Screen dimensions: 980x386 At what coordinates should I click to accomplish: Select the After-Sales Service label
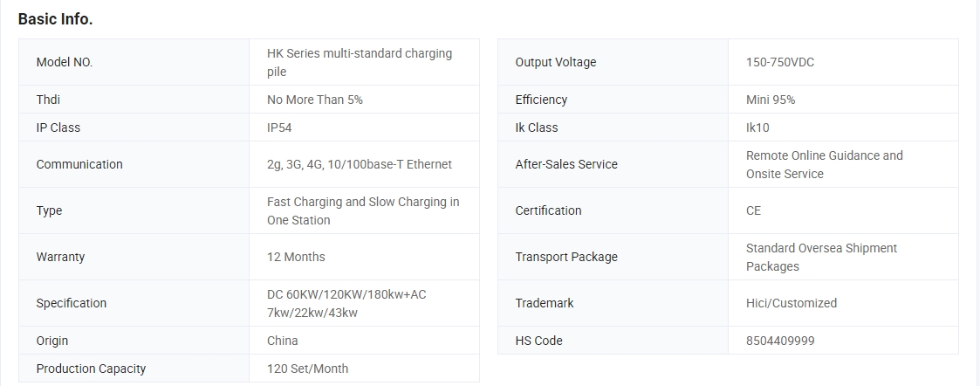[566, 164]
